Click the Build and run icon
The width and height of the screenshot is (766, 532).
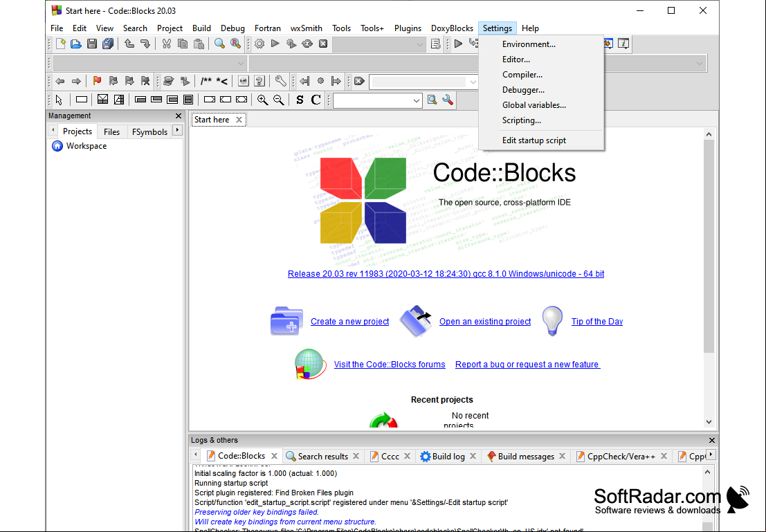tap(291, 44)
